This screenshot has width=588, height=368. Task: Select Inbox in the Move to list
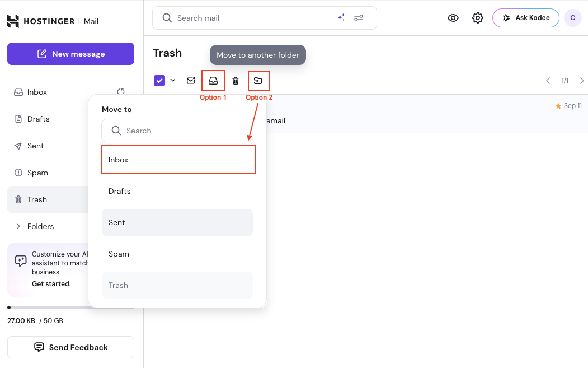(178, 160)
